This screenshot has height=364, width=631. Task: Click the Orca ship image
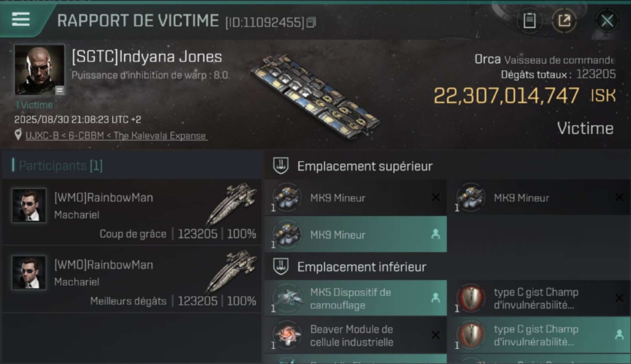click(315, 92)
